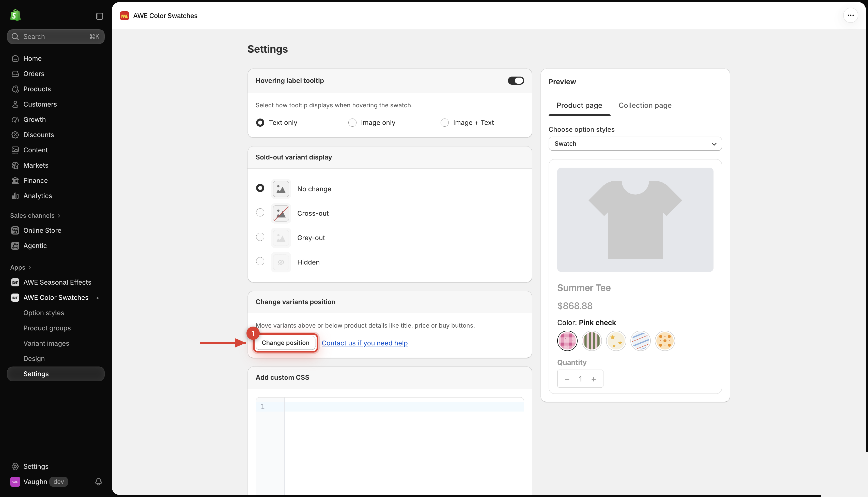The image size is (868, 497).
Task: Open store Settings with gear icon
Action: 56,466
